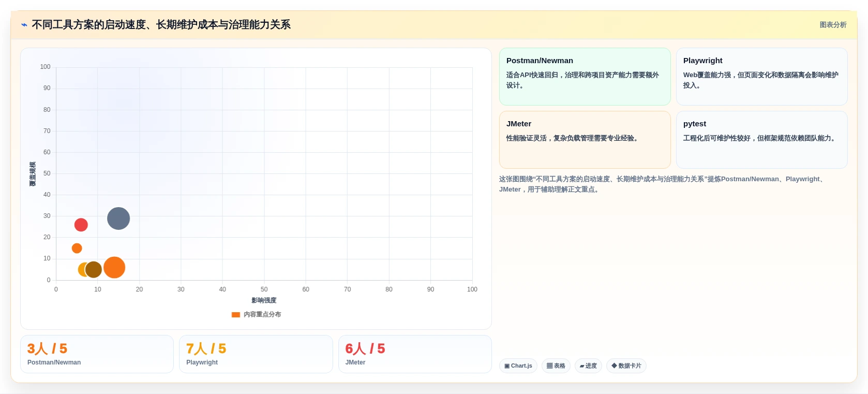Click the 数据卡片 tag chip

[x=626, y=366]
